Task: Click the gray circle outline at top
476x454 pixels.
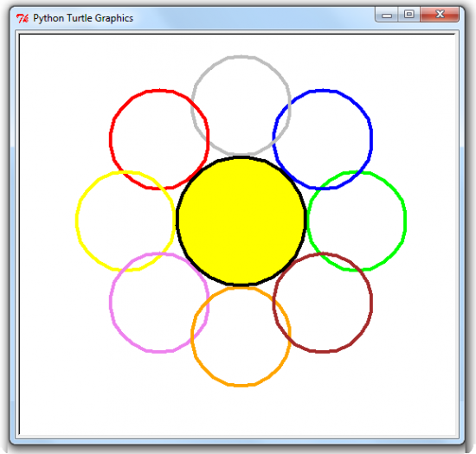Action: coord(241,56)
